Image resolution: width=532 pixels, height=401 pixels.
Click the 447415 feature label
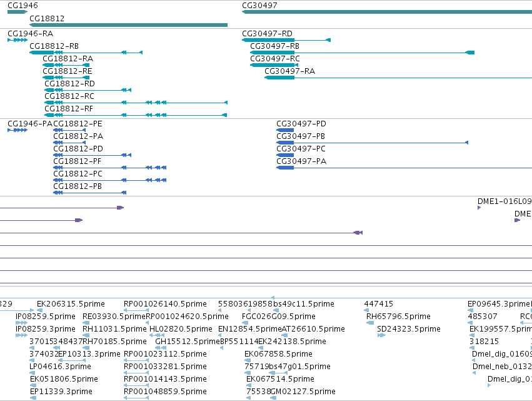point(378,304)
